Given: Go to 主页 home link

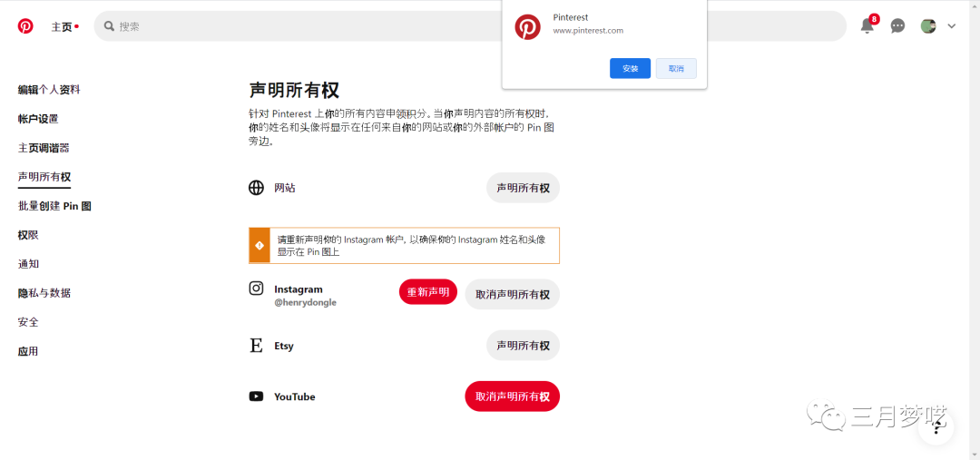Looking at the screenshot, I should point(63,27).
